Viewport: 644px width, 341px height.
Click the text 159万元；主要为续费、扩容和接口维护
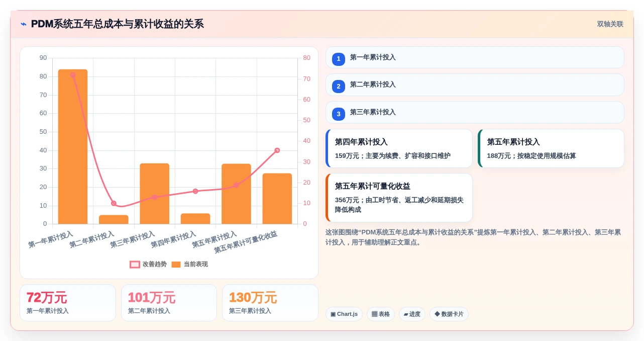pos(393,156)
